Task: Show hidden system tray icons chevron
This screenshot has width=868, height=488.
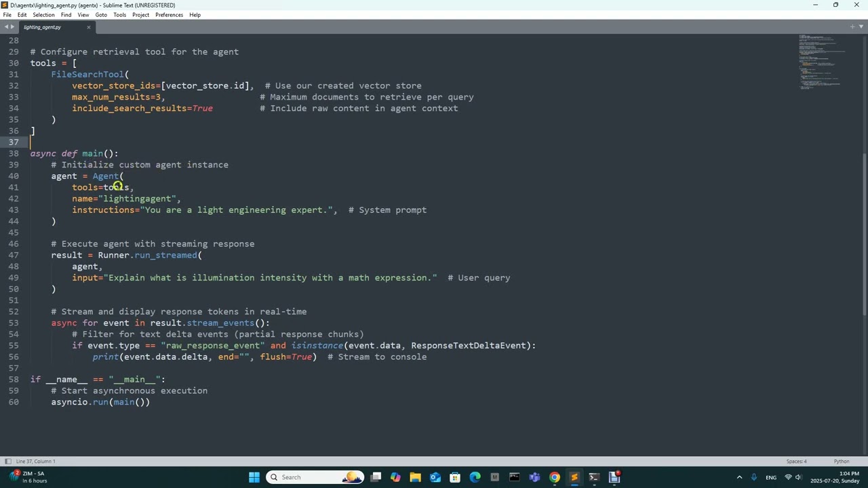Action: click(739, 477)
